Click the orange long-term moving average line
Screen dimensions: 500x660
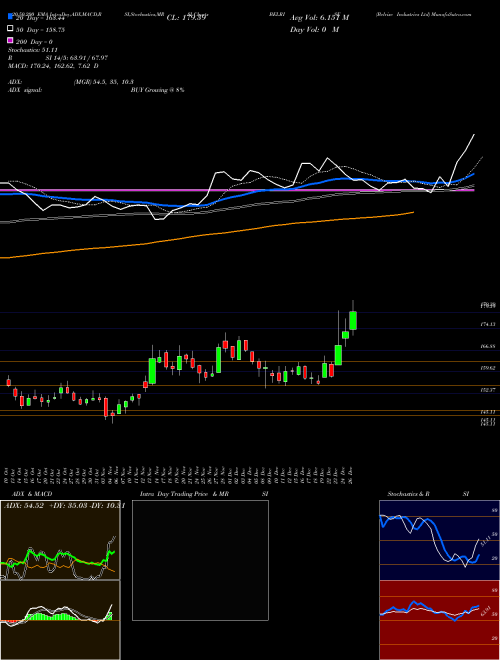[207, 237]
